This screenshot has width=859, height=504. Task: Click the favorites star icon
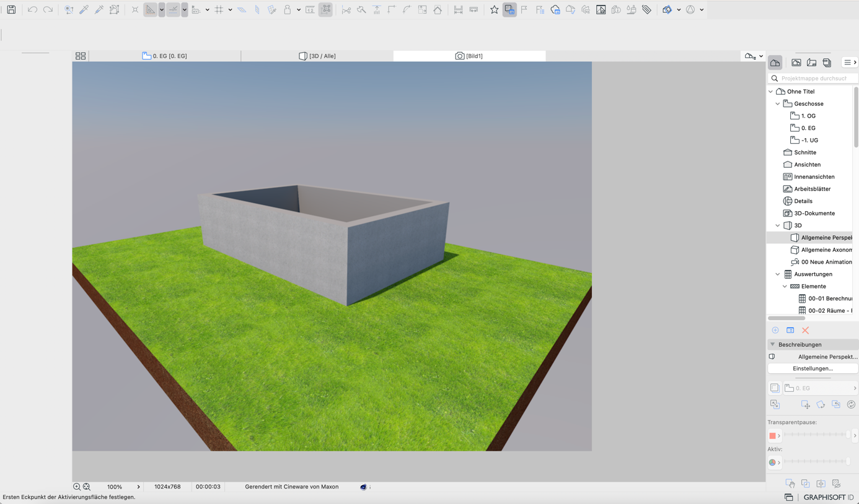tap(494, 10)
